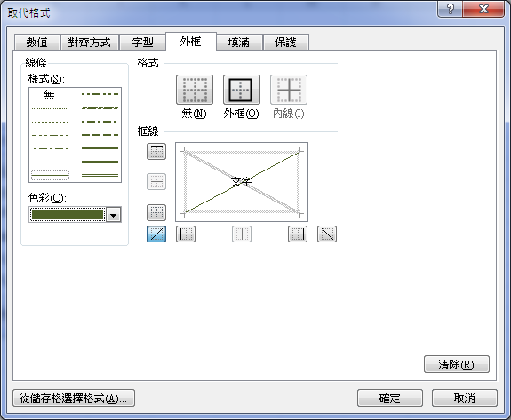Screen dimensions: 511x420
Task: Select the medium dash-dot line style
Action: [x=100, y=122]
